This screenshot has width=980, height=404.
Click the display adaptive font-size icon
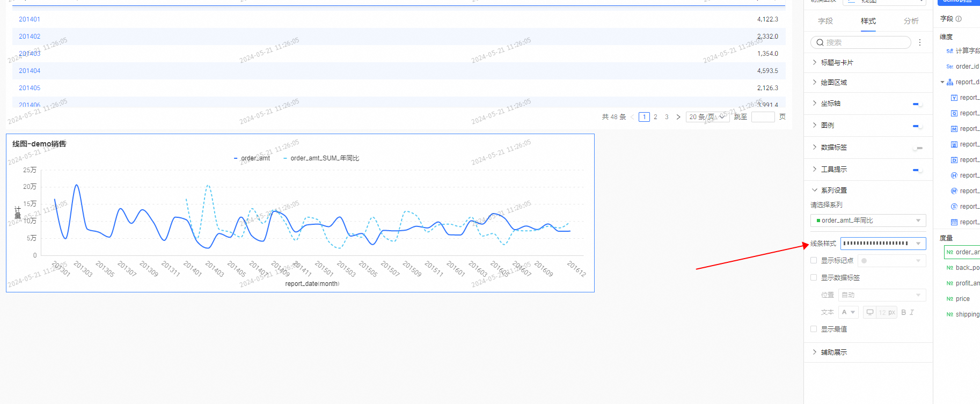click(x=870, y=312)
